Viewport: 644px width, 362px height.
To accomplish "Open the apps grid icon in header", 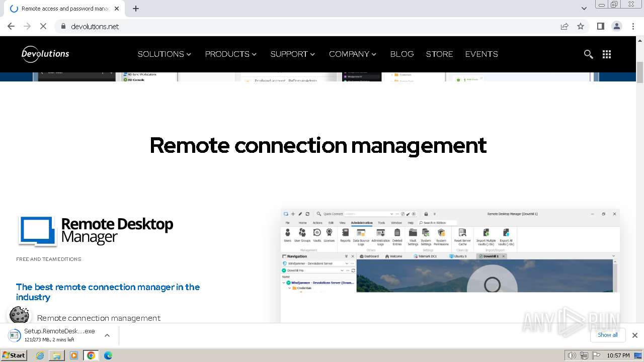I will (607, 54).
